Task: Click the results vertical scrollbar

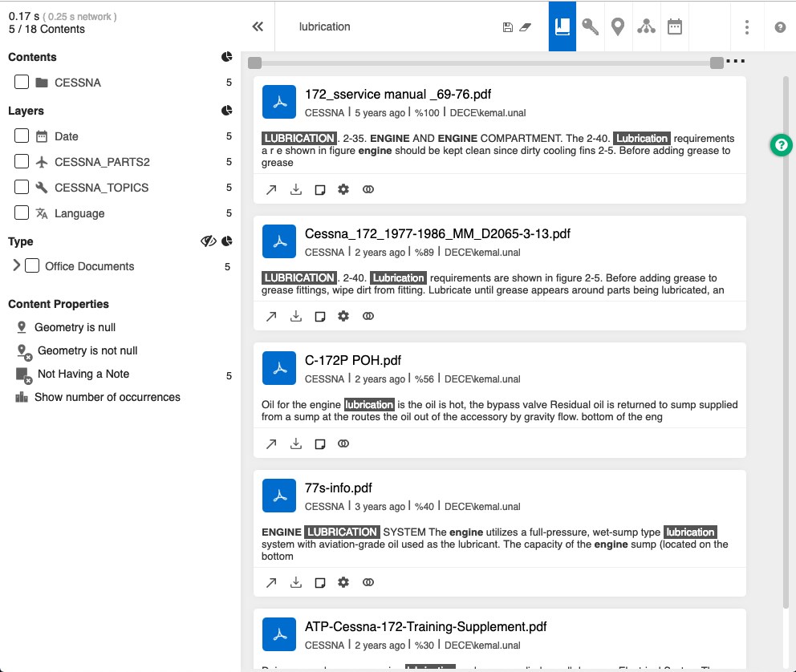Action: pyautogui.click(x=786, y=342)
